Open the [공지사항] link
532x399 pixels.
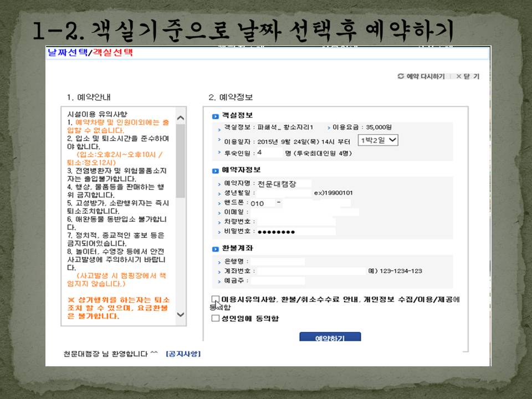(x=182, y=354)
